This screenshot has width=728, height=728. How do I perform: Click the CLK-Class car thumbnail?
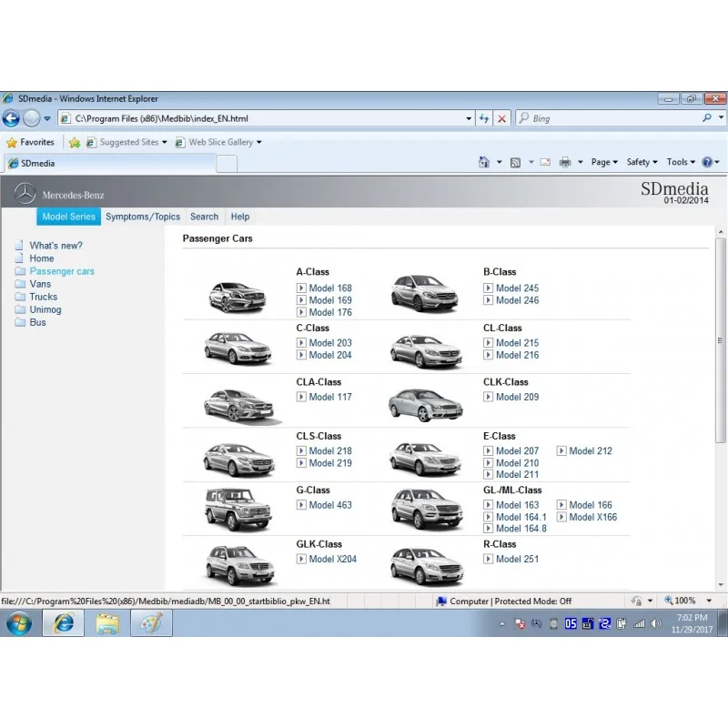pyautogui.click(x=425, y=404)
